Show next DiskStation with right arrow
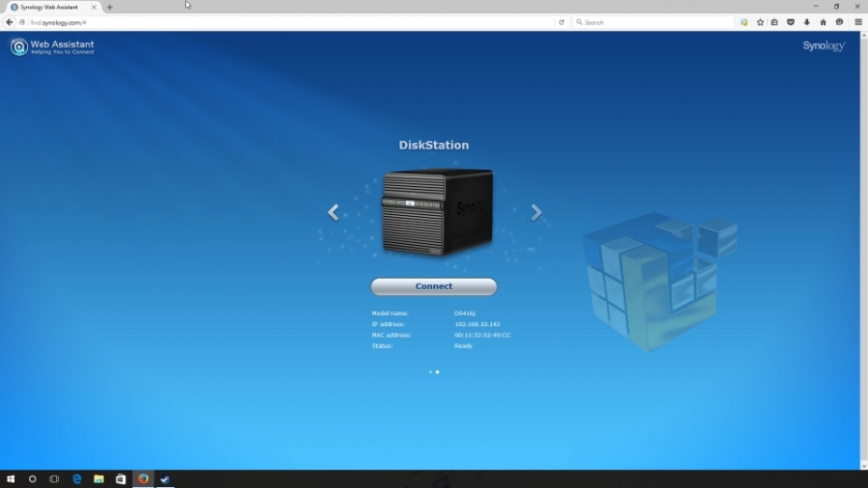Screen dimensions: 868x488 tap(536, 212)
